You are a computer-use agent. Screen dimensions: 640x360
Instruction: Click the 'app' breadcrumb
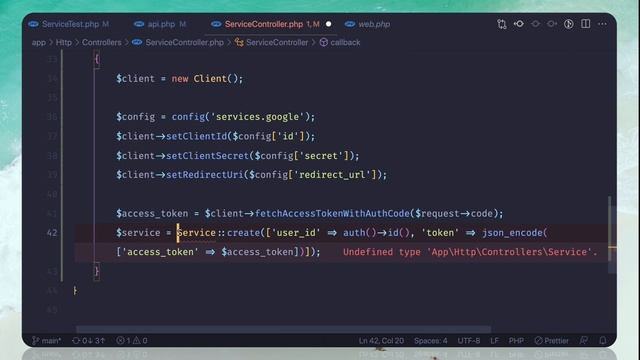click(39, 42)
